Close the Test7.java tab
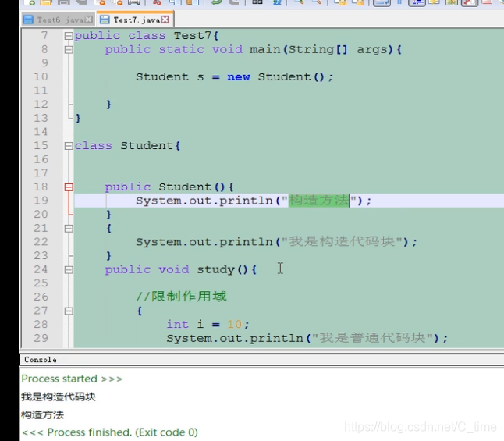 tap(165, 20)
